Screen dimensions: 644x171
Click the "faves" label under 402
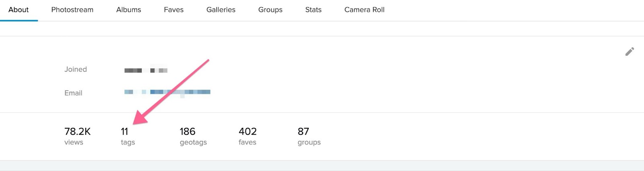(x=248, y=142)
